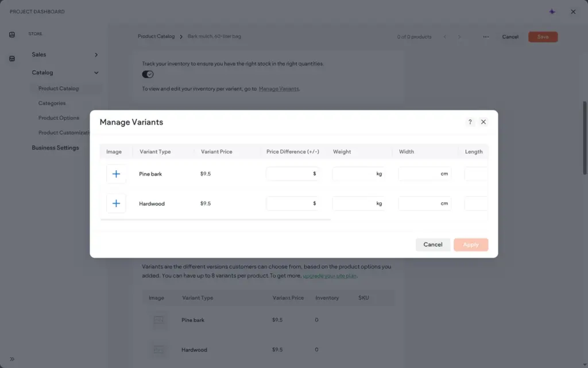This screenshot has height=368, width=588.
Task: Open help in Manage Variants dialog
Action: (470, 122)
